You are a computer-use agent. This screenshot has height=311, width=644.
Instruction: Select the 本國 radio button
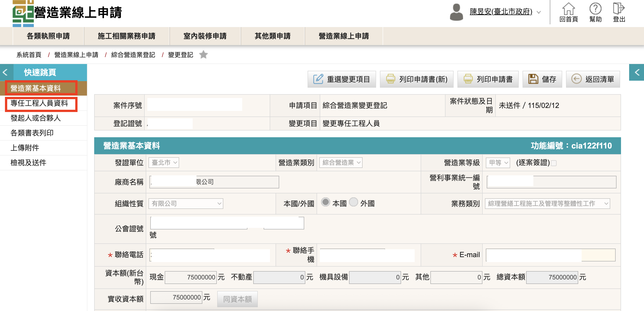[326, 202]
